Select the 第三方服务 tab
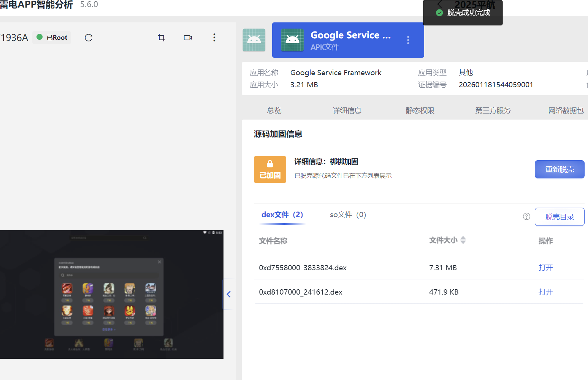 pyautogui.click(x=493, y=110)
